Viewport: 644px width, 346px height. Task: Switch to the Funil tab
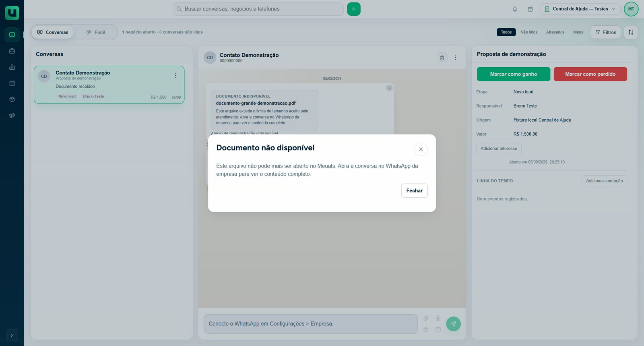pos(96,32)
